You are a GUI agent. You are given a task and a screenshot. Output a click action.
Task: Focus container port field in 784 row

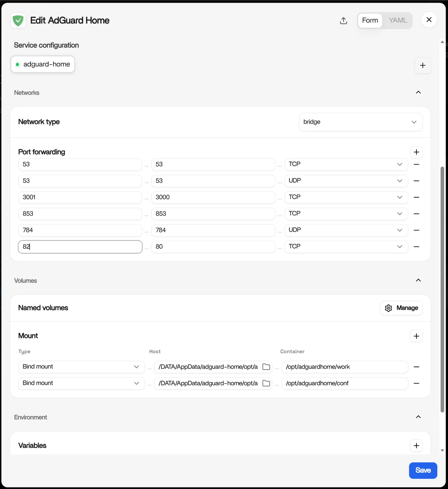click(213, 230)
